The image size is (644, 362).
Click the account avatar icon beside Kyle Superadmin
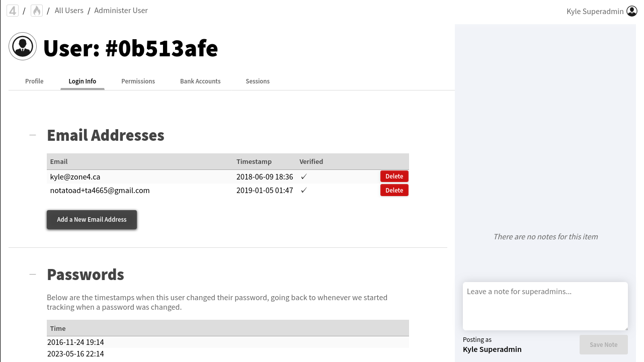[632, 11]
